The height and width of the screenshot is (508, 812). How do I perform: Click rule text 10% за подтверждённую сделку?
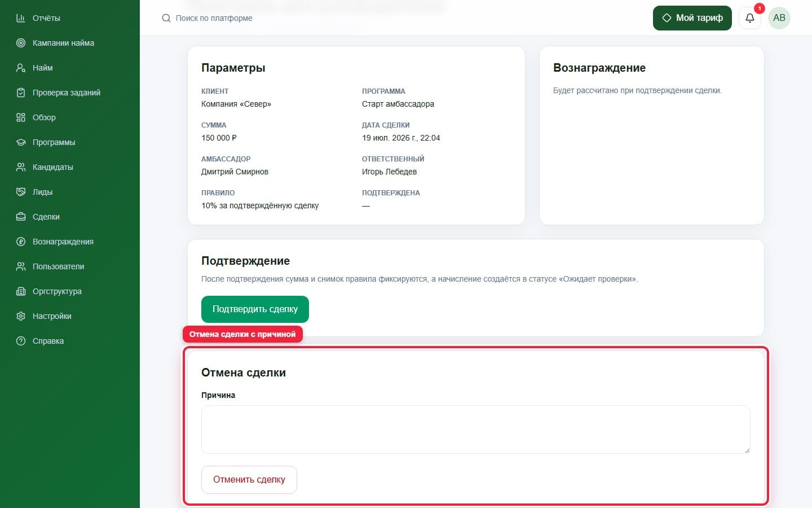click(260, 205)
